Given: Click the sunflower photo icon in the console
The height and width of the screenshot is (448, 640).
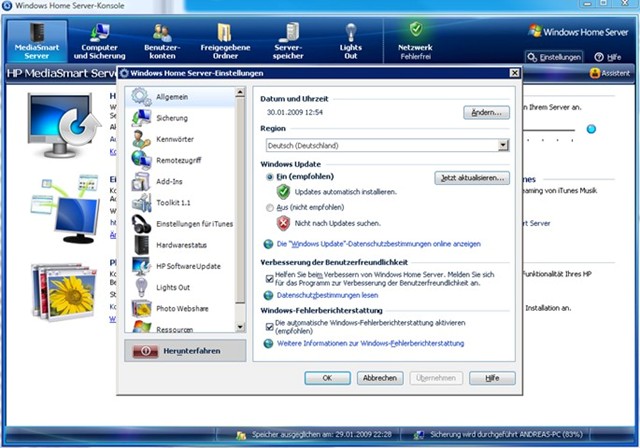Looking at the screenshot, I should (x=64, y=291).
